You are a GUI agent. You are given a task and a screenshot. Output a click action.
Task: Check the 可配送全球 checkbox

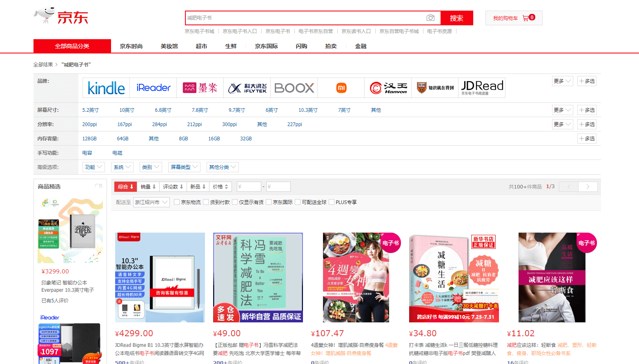tap(298, 202)
